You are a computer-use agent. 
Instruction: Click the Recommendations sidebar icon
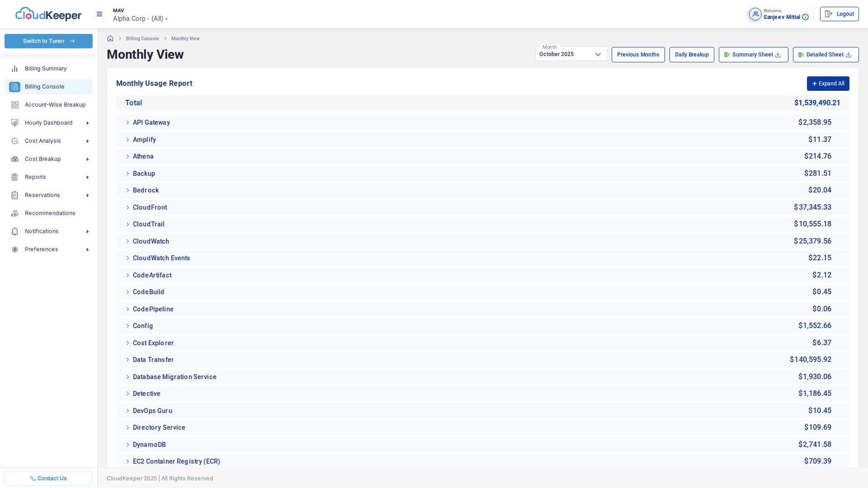15,213
